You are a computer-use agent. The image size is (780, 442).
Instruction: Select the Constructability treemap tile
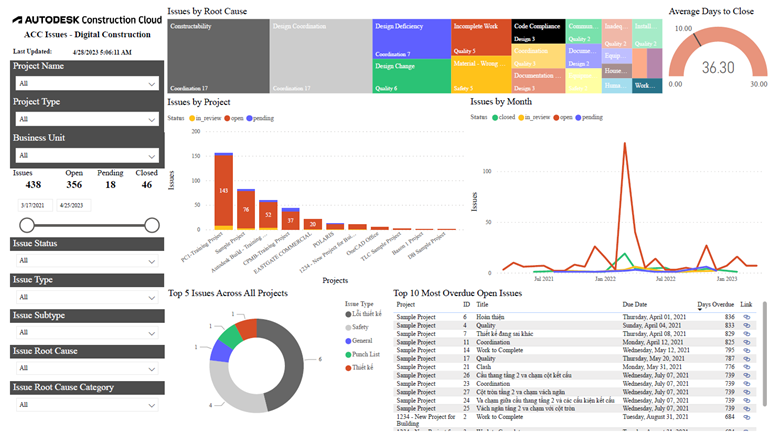coord(218,56)
